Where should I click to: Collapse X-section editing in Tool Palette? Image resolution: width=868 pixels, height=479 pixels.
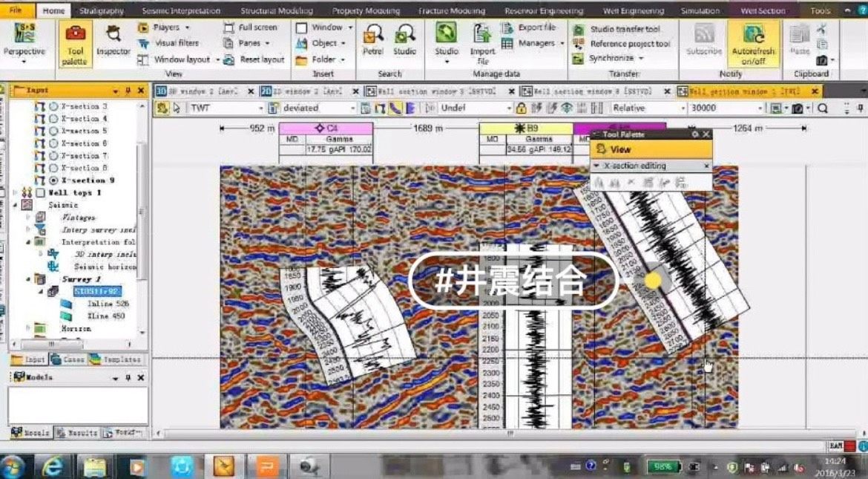[596, 166]
